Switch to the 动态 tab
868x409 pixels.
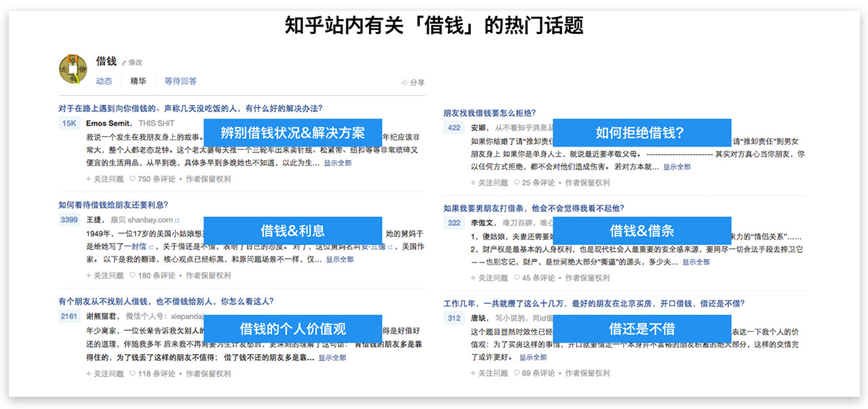[x=104, y=81]
